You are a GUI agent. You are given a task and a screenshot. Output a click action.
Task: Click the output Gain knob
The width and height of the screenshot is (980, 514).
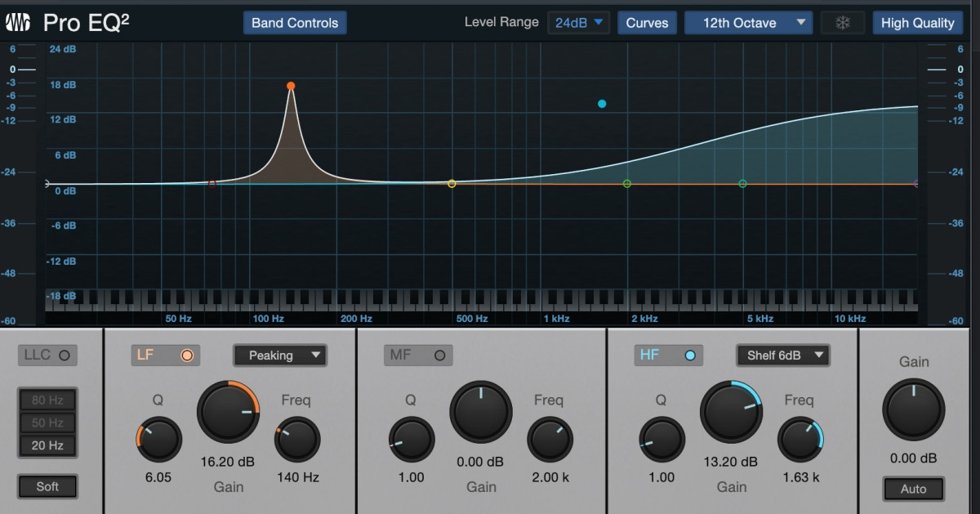pyautogui.click(x=914, y=410)
